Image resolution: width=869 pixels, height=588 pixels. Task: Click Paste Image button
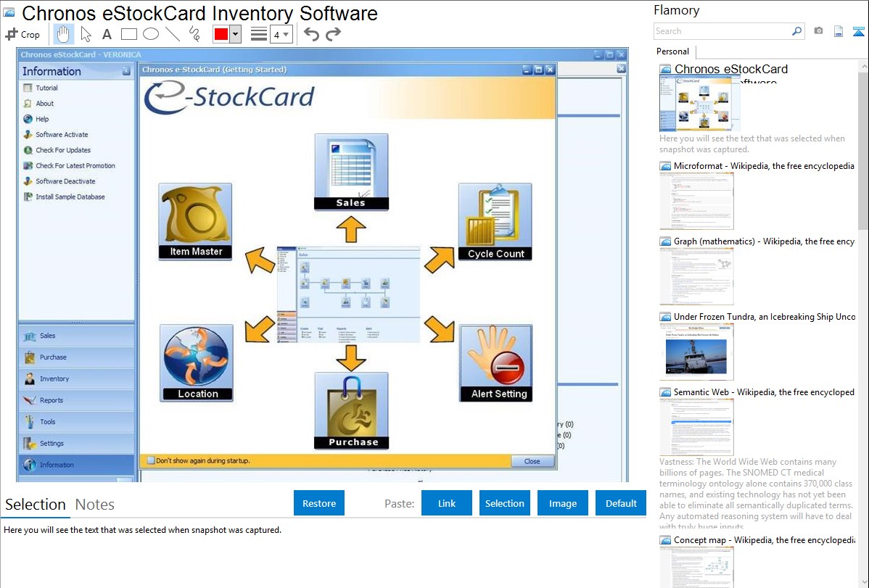coord(562,503)
